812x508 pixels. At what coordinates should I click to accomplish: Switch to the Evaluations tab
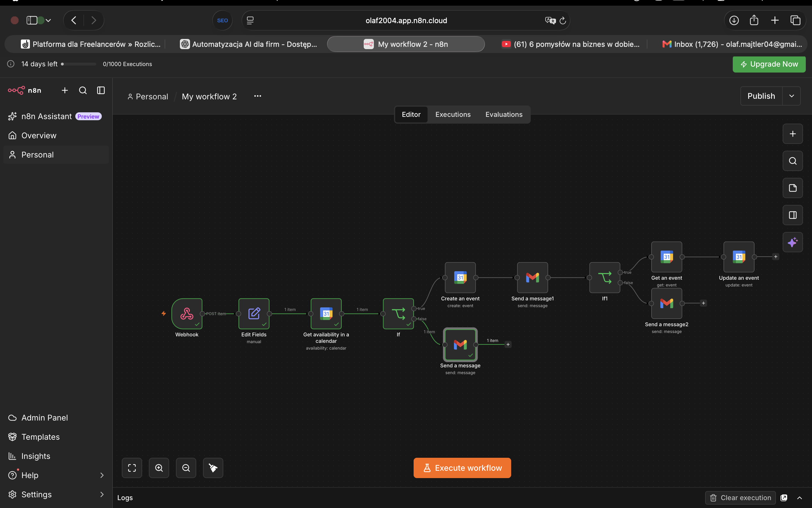click(504, 115)
